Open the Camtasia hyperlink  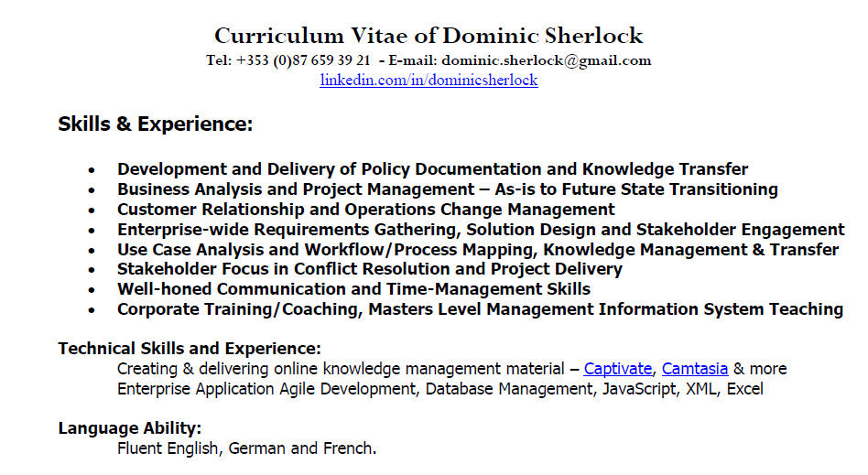[x=694, y=369]
